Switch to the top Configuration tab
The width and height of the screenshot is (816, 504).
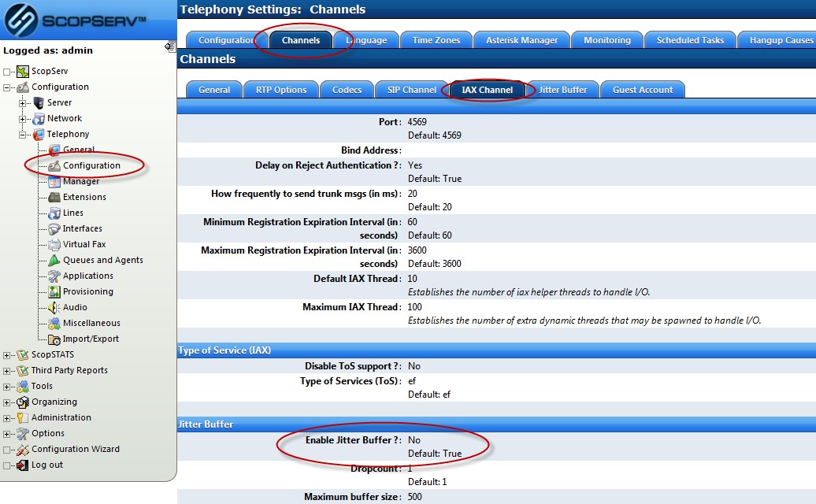coord(226,40)
